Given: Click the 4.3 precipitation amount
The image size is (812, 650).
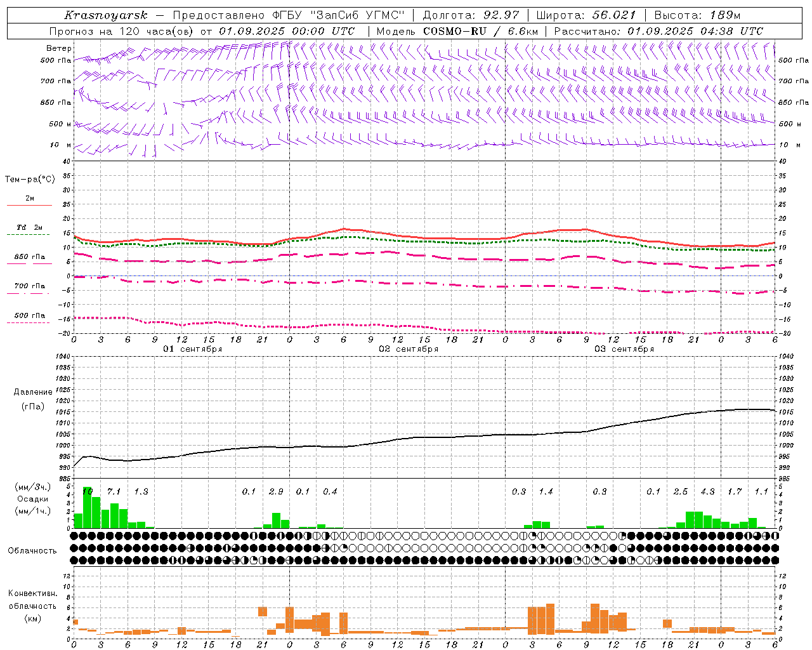Looking at the screenshot, I should 707,491.
